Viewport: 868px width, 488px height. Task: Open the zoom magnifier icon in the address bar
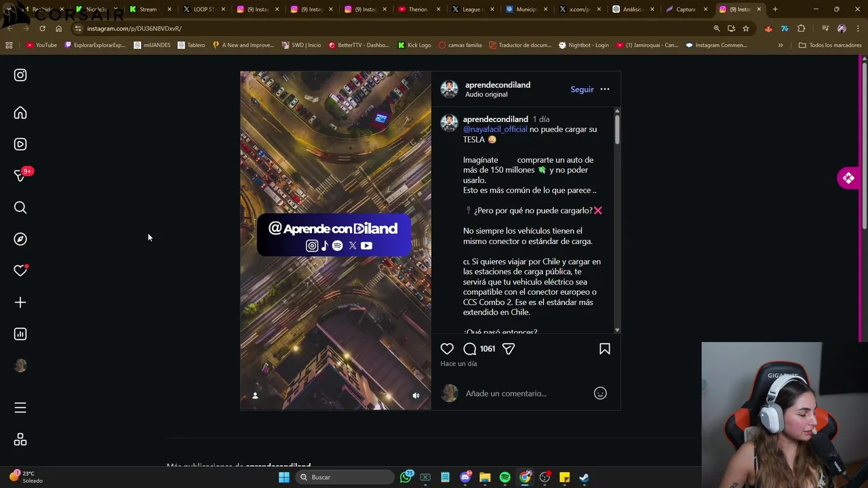(717, 28)
